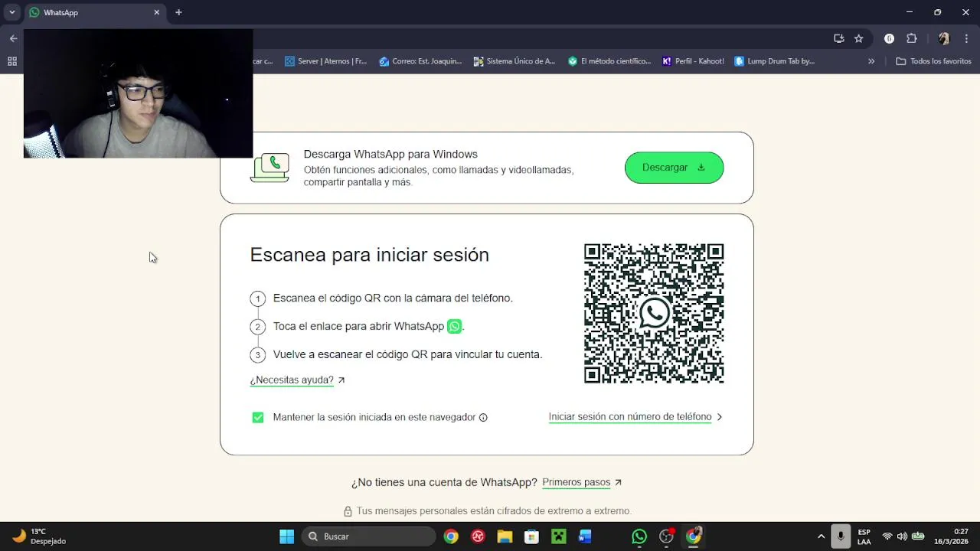
Task: Click the Buscar taskbar search box
Action: 368,536
